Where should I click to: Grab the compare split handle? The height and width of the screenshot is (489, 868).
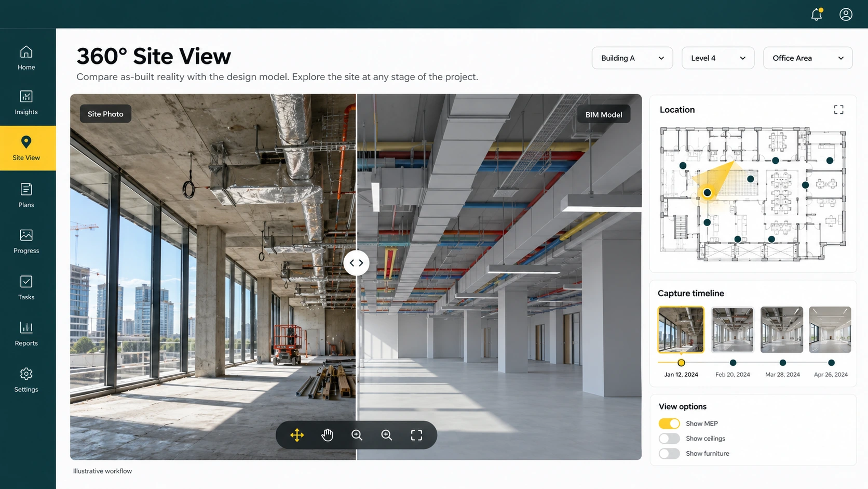point(356,263)
